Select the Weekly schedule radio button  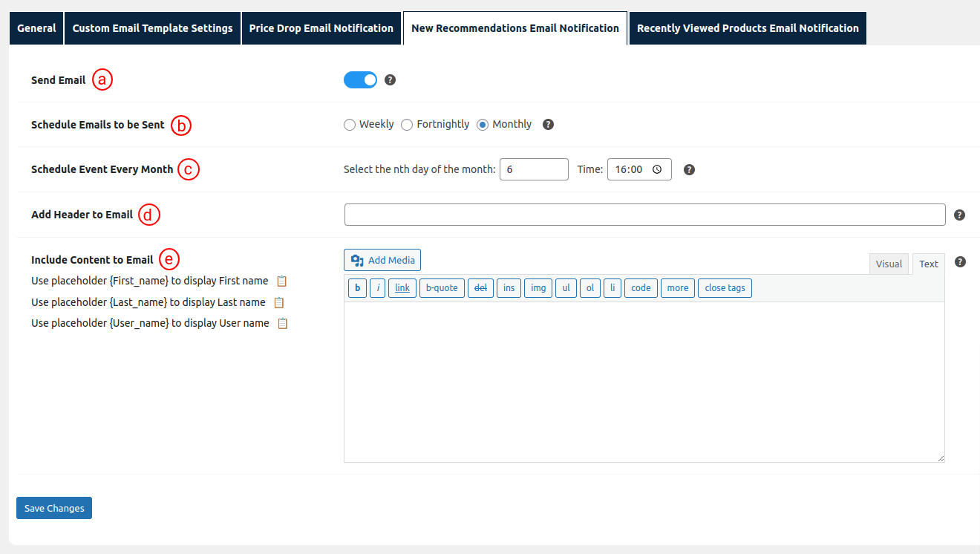pos(350,125)
